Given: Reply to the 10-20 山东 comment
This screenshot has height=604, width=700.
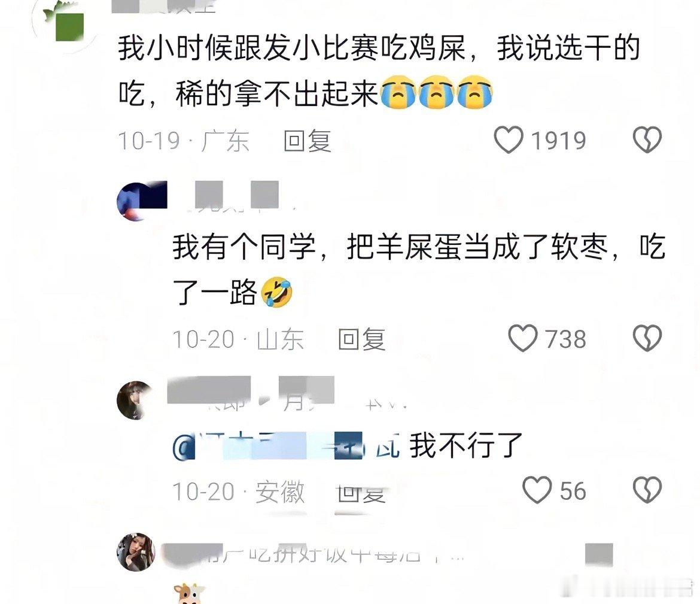Looking at the screenshot, I should point(361,339).
